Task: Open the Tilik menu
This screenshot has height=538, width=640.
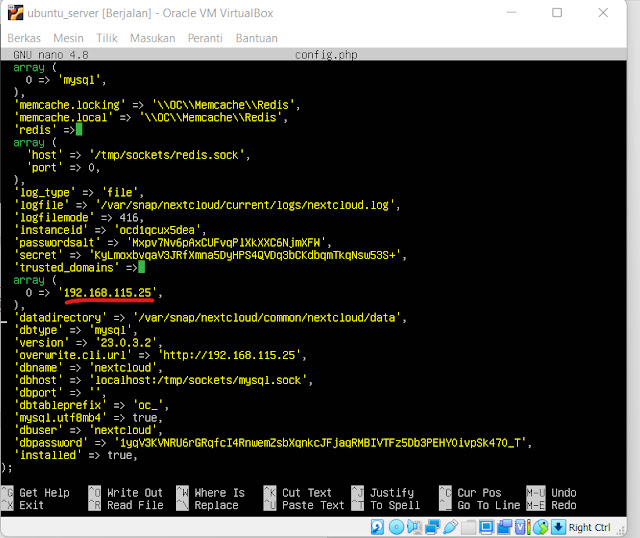Action: [x=107, y=38]
